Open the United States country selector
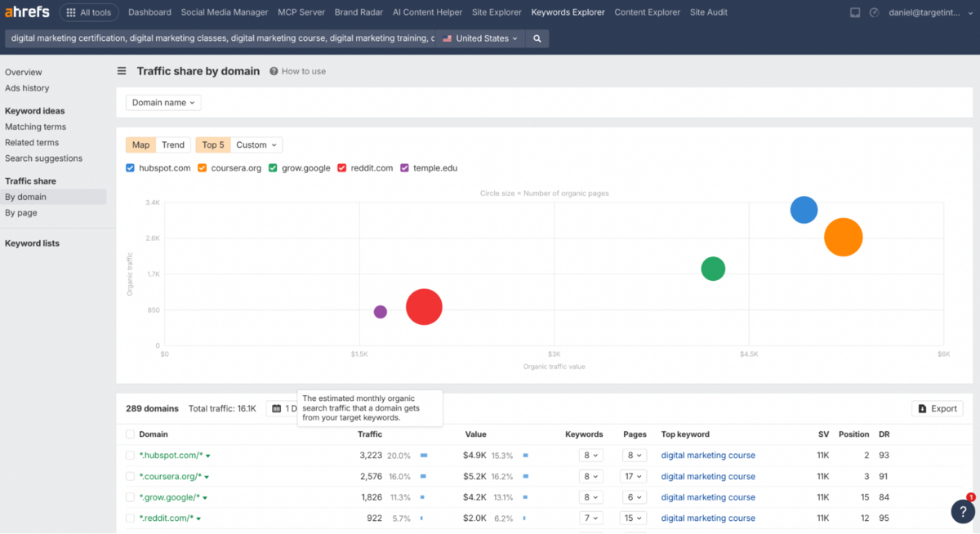The height and width of the screenshot is (534, 980). point(480,38)
